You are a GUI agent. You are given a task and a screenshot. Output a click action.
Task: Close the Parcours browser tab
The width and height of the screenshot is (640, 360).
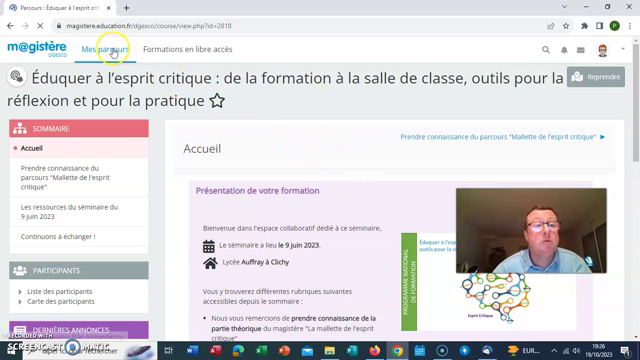click(x=109, y=8)
